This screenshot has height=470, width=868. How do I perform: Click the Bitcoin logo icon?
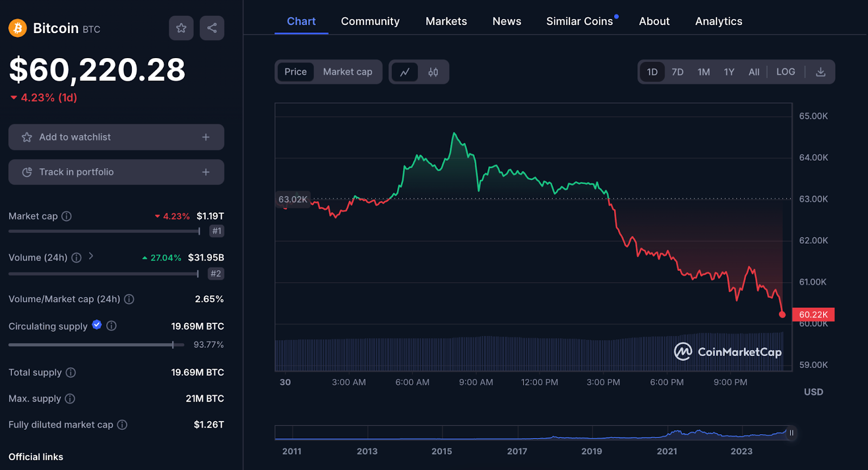pyautogui.click(x=17, y=28)
